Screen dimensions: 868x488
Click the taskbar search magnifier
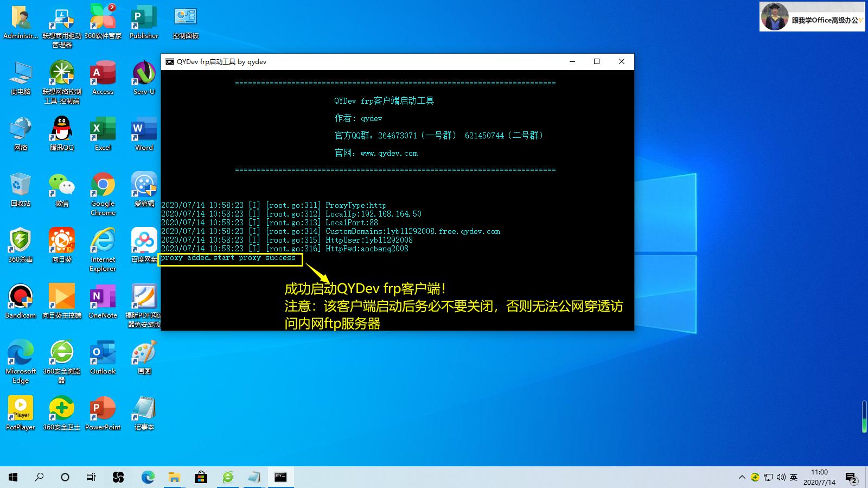pos(39,477)
